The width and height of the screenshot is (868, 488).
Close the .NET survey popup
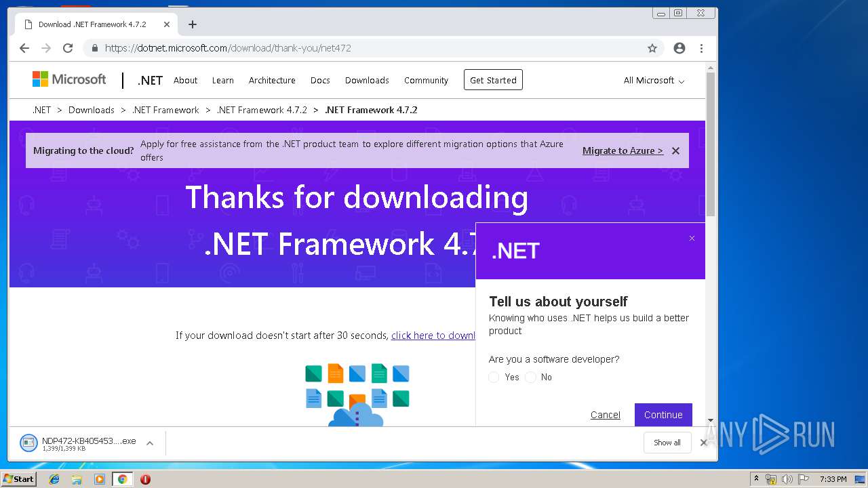tap(692, 238)
